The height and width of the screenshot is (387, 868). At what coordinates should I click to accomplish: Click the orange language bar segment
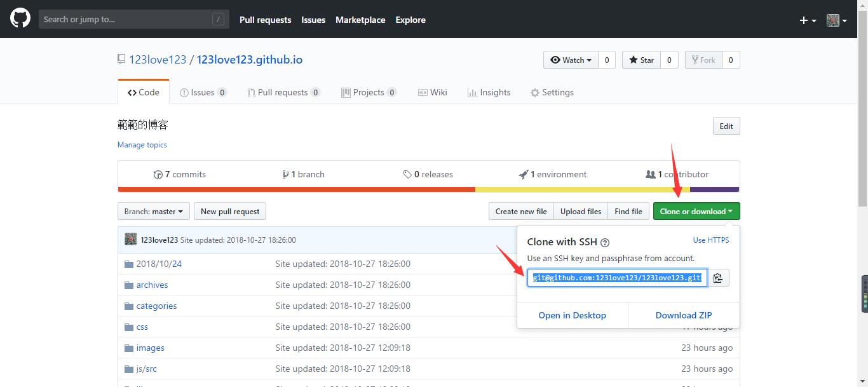297,189
